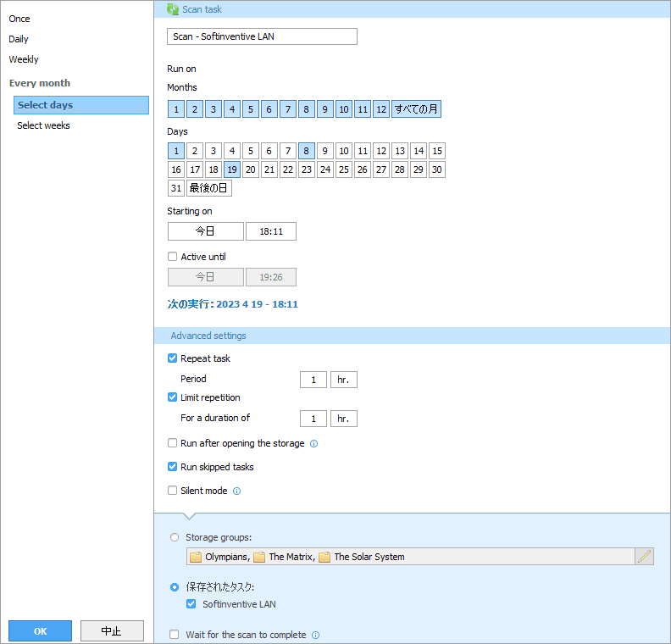Click the すべての月 all months button
The height and width of the screenshot is (644, 671).
tap(416, 109)
